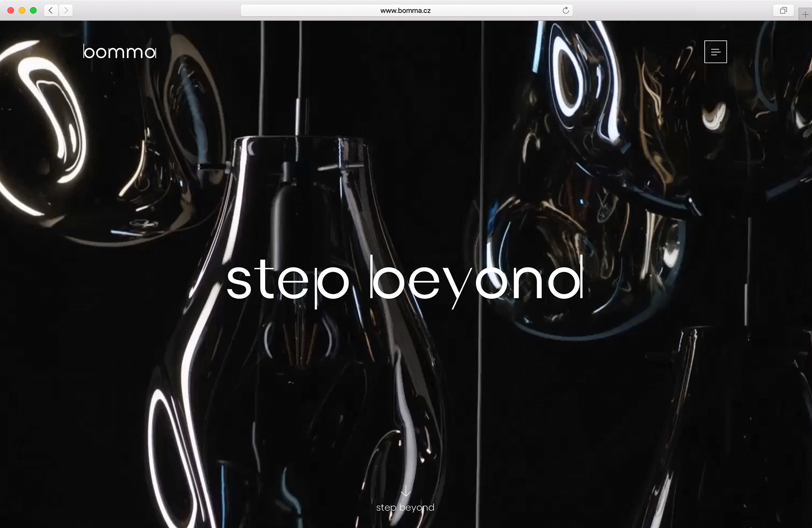Maximize the window with green button
Viewport: 812px width, 528px height.
(33, 11)
